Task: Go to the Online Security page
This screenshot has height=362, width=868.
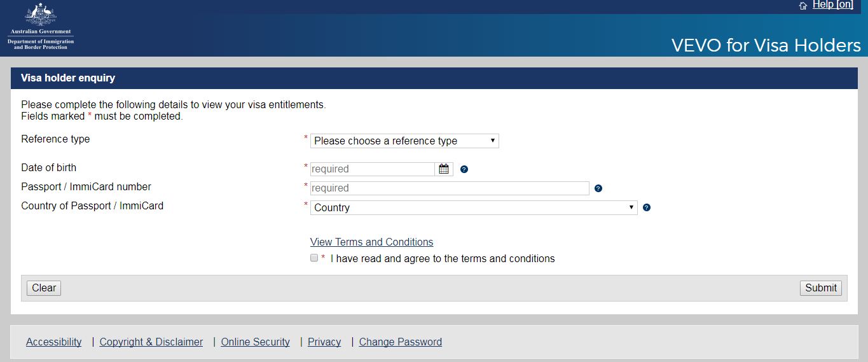Action: [255, 342]
